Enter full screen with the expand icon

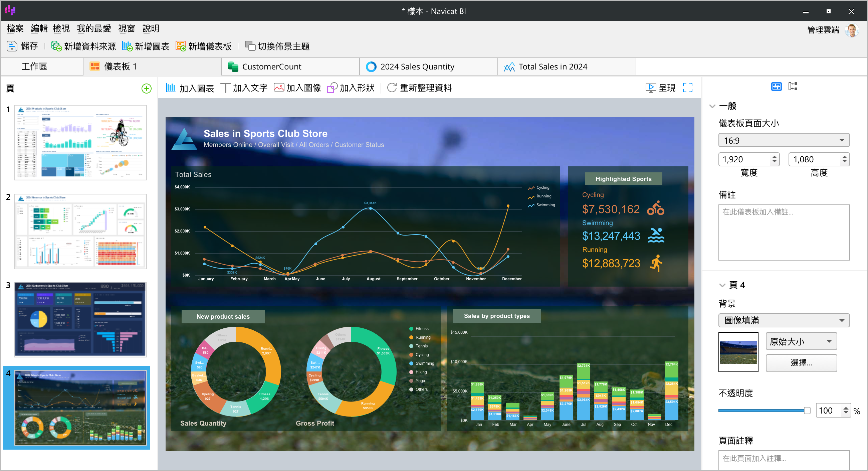click(687, 88)
